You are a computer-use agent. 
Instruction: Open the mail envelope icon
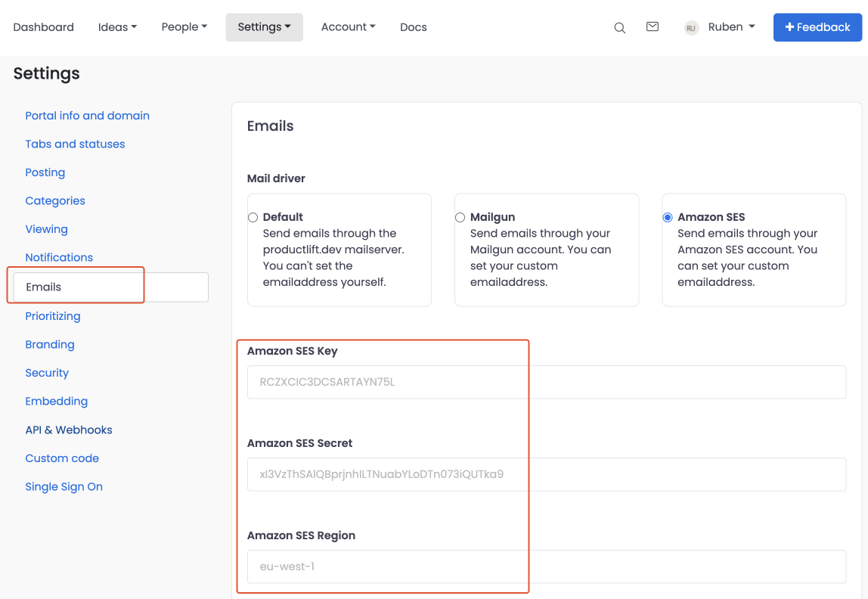click(x=652, y=27)
